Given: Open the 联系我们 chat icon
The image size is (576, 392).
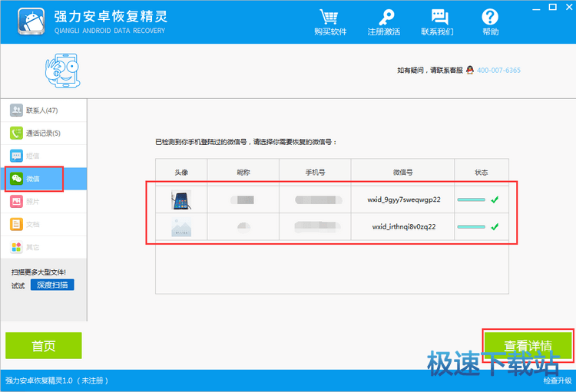Looking at the screenshot, I should pos(439,17).
